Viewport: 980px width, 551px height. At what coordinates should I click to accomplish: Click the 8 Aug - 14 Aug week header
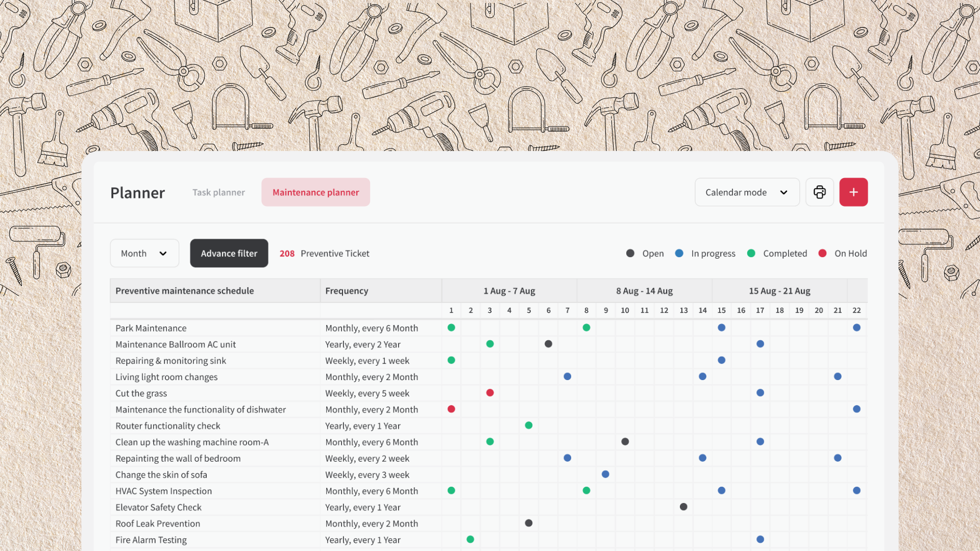click(x=645, y=291)
